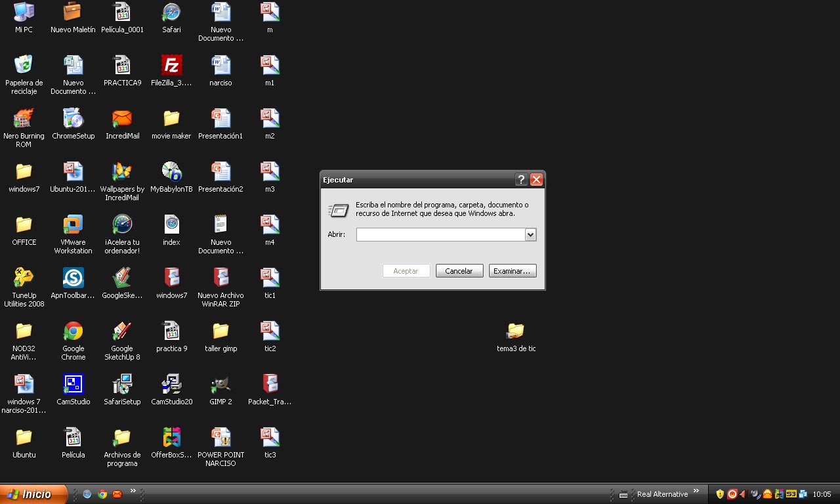Viewport: 840px width, 504px height.
Task: Select the m4 image file
Action: coord(270,230)
